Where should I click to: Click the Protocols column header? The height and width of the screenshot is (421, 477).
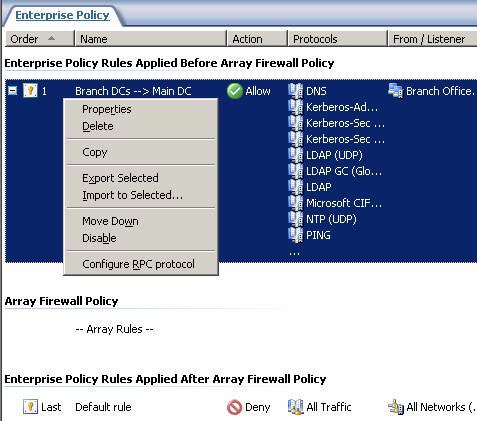337,39
